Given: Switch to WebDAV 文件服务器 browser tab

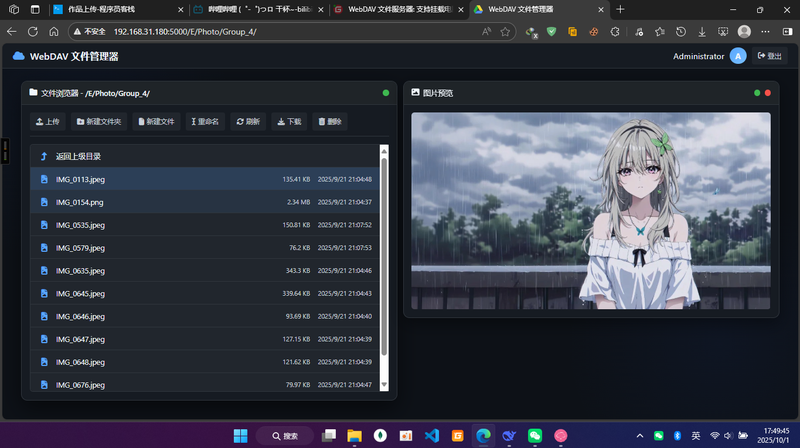Looking at the screenshot, I should 398,10.
